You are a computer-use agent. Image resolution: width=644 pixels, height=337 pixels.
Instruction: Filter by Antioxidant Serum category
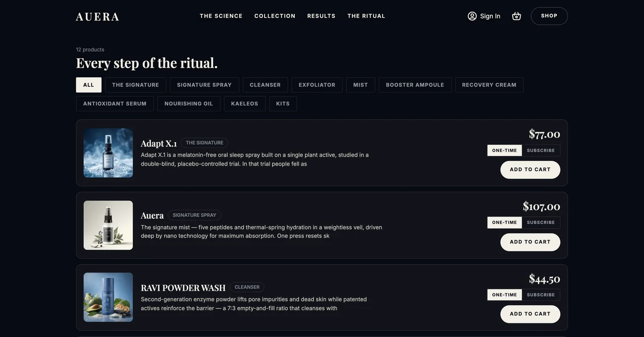pos(115,103)
